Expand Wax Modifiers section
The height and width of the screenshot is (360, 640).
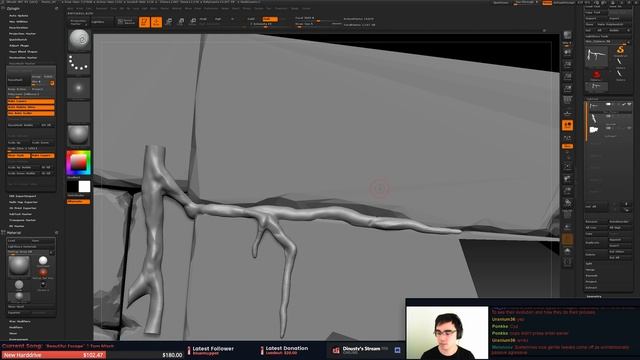click(20, 321)
